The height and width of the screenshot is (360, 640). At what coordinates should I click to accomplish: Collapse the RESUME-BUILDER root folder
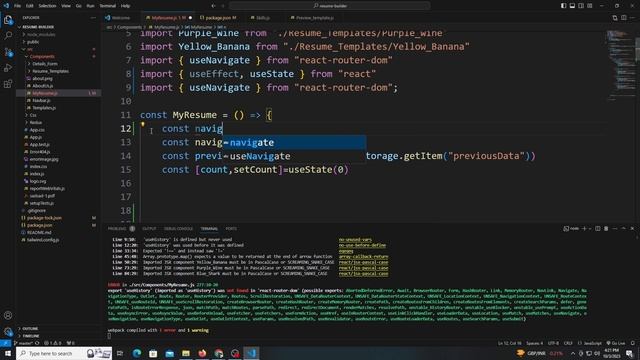38,27
